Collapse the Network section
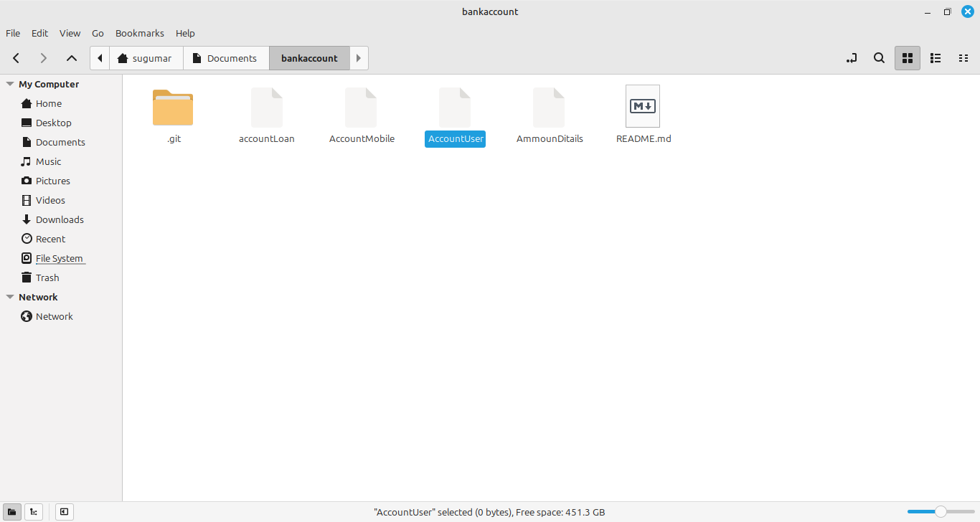This screenshot has width=980, height=522. (10, 297)
